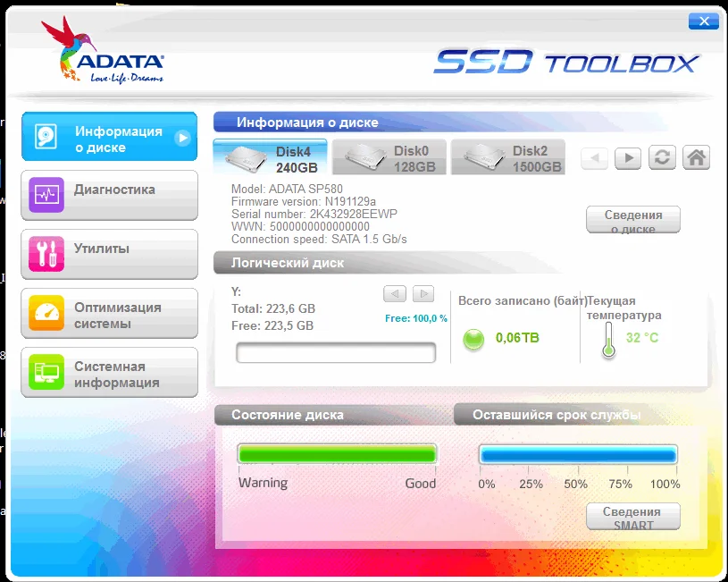Click the Total: 223,6 GB value
Screen dimensions: 728x582
pos(273,308)
